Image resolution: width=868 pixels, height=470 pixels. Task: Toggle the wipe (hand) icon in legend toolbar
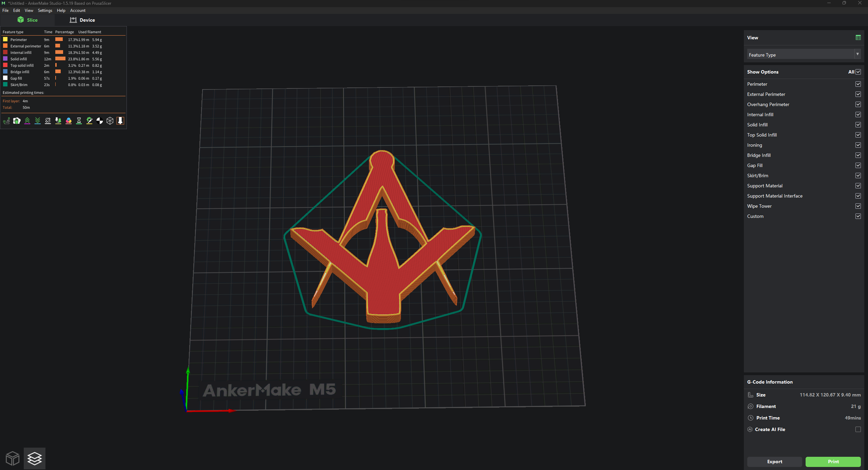click(17, 121)
